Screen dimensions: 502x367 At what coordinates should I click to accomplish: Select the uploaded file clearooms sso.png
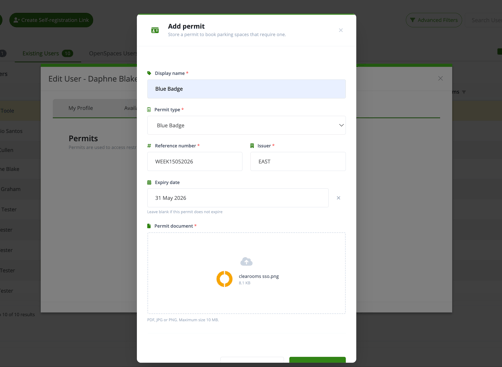coord(259,276)
